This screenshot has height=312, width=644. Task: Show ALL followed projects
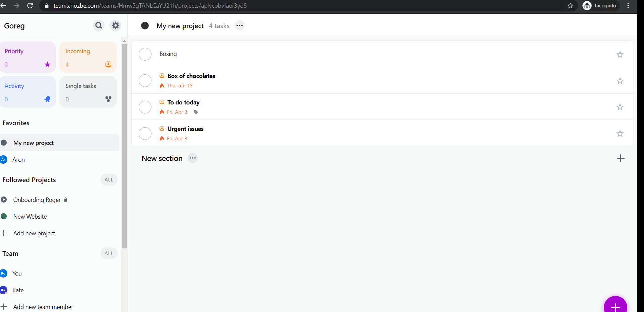click(109, 179)
